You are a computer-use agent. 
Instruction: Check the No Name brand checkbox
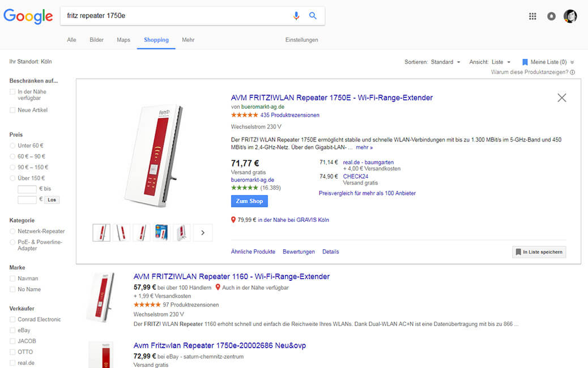click(12, 290)
